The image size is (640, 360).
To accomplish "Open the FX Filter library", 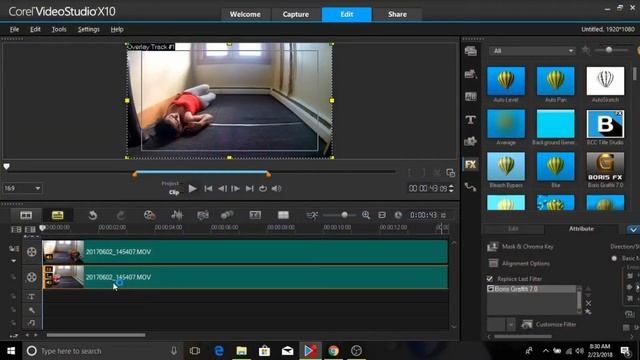I will (471, 164).
